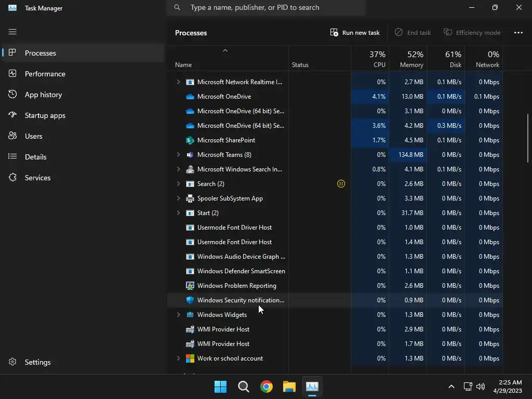
Task: Click the Details list icon
Action: pos(12,156)
